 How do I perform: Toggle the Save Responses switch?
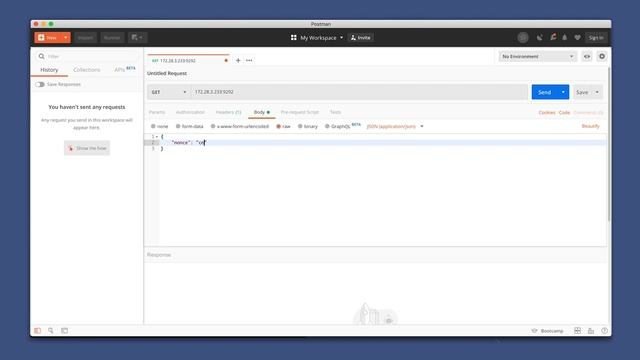40,84
